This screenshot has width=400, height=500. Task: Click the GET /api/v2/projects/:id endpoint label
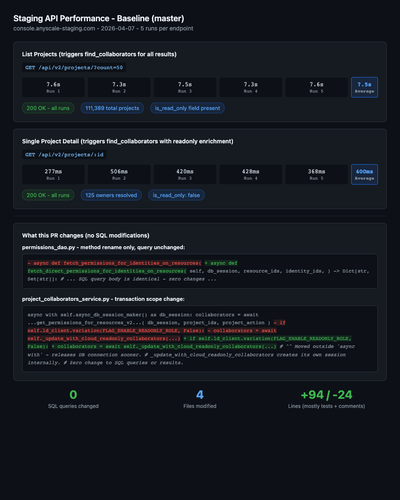[x=64, y=155]
